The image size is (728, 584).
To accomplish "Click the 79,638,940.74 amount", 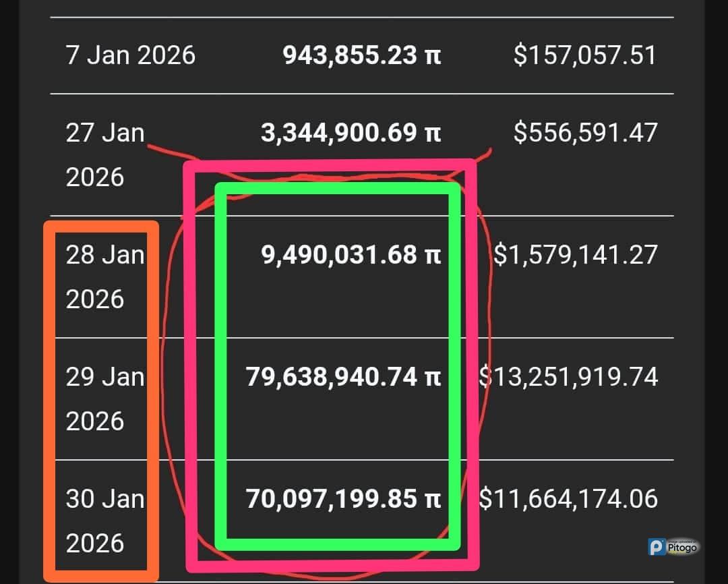I will point(332,378).
